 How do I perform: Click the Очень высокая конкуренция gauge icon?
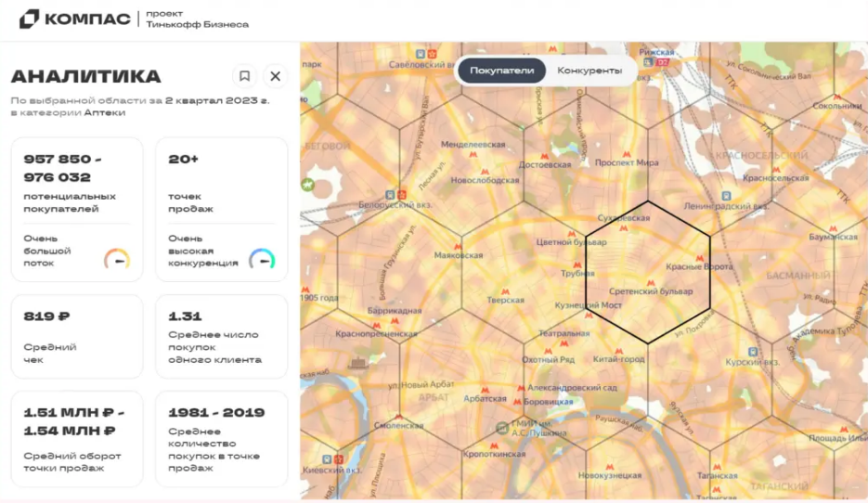pyautogui.click(x=262, y=259)
